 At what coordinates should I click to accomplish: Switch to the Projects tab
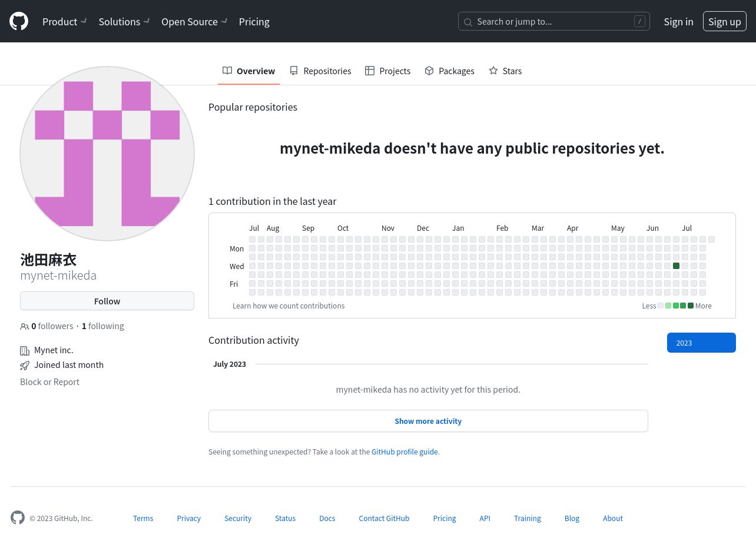tap(388, 71)
